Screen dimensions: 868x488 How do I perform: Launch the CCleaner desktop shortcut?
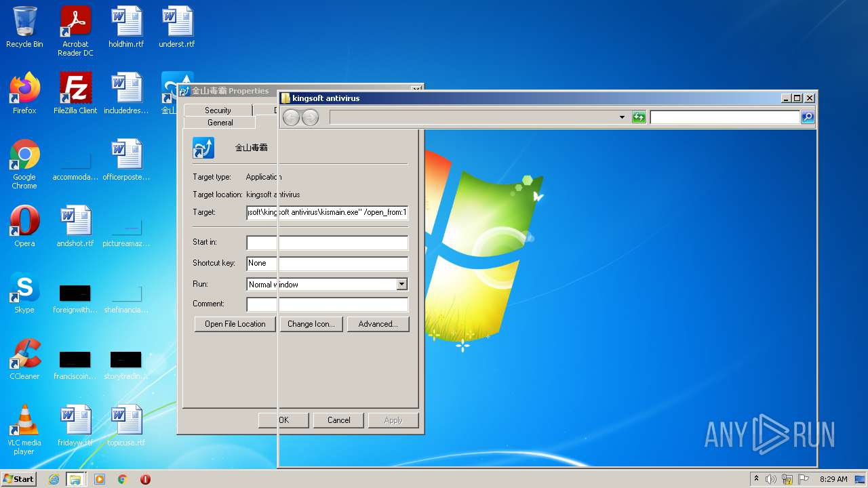tap(24, 359)
